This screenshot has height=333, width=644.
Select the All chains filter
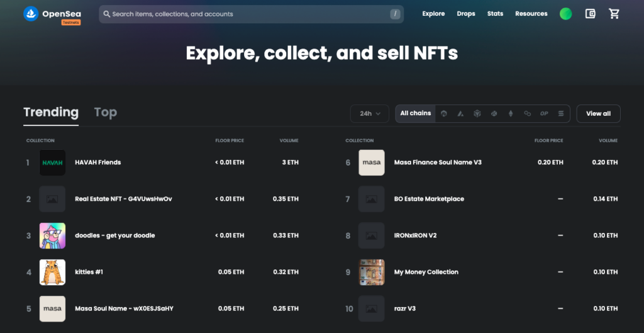[x=416, y=113]
